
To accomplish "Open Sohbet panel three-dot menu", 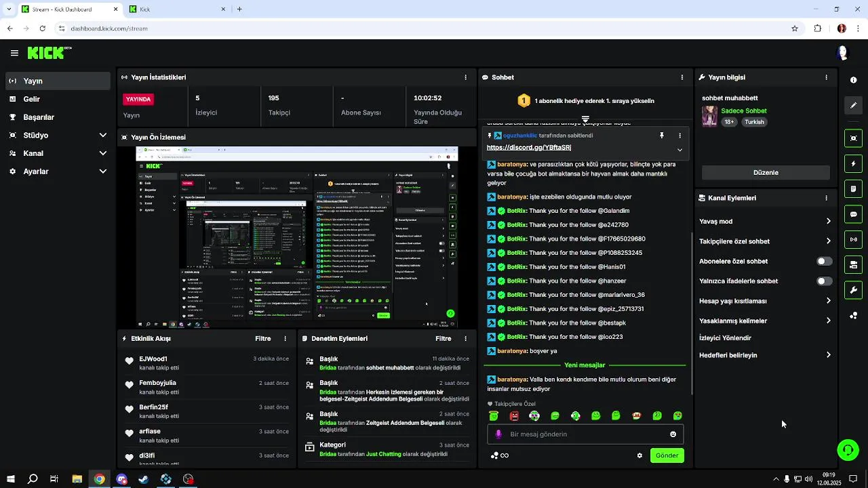I will pyautogui.click(x=682, y=77).
